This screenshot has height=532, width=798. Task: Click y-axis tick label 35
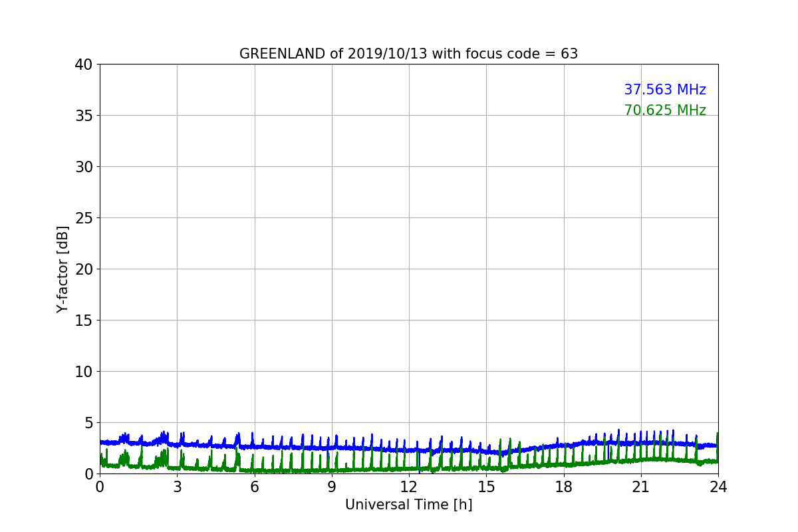[84, 116]
